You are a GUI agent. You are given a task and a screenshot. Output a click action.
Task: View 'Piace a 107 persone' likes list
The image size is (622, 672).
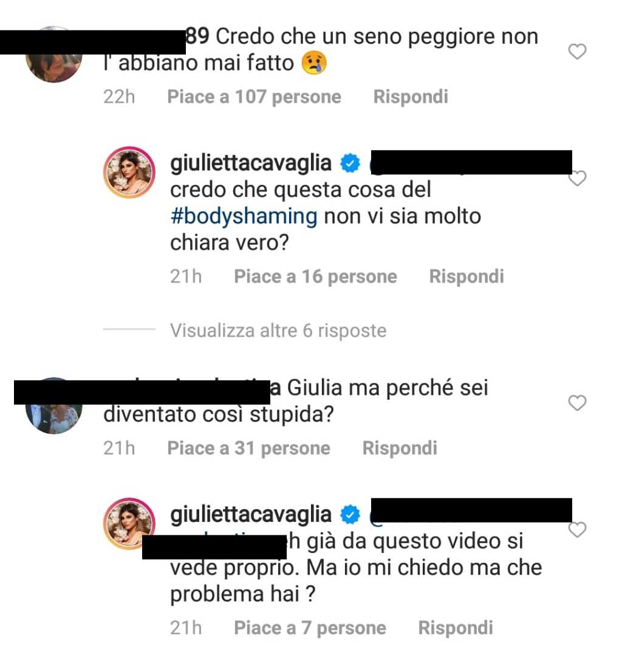(x=254, y=97)
